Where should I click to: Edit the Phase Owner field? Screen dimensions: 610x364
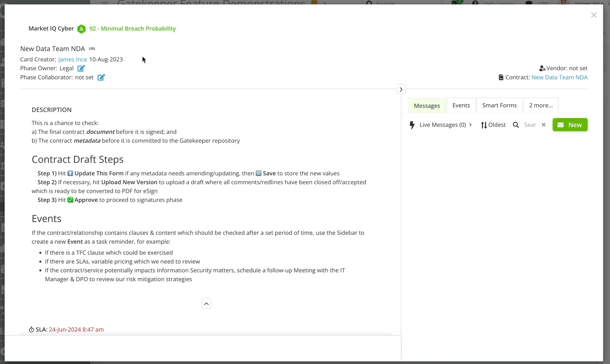click(x=81, y=68)
